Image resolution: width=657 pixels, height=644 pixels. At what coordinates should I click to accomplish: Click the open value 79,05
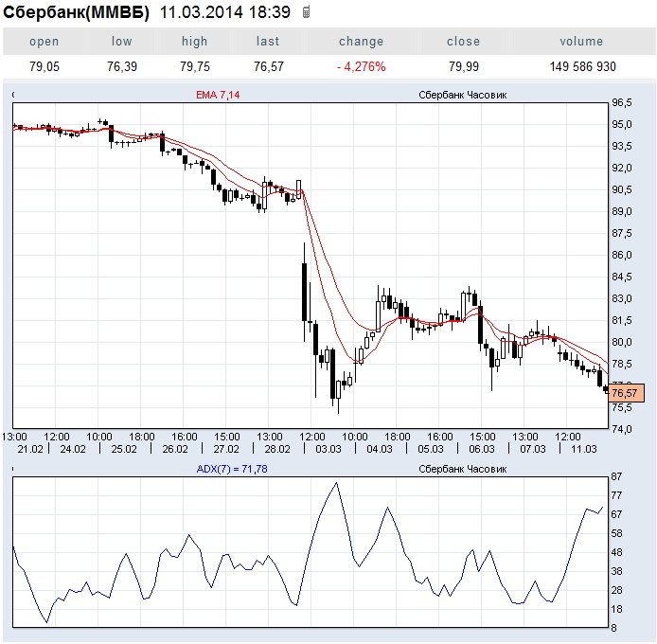[44, 66]
